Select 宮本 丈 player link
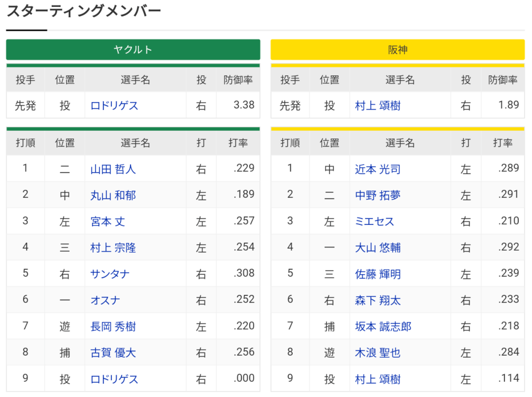The width and height of the screenshot is (532, 397). point(108,222)
